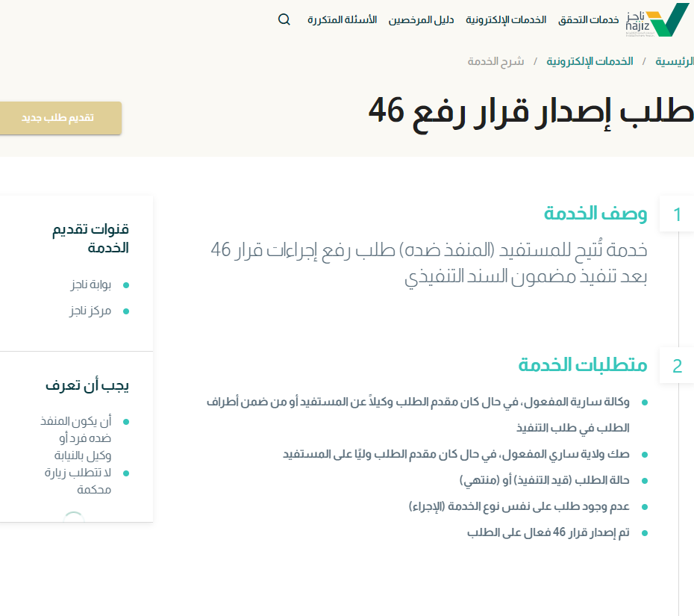
Task: Jump to the متطلبات الخدمة heading
Action: coord(583,365)
